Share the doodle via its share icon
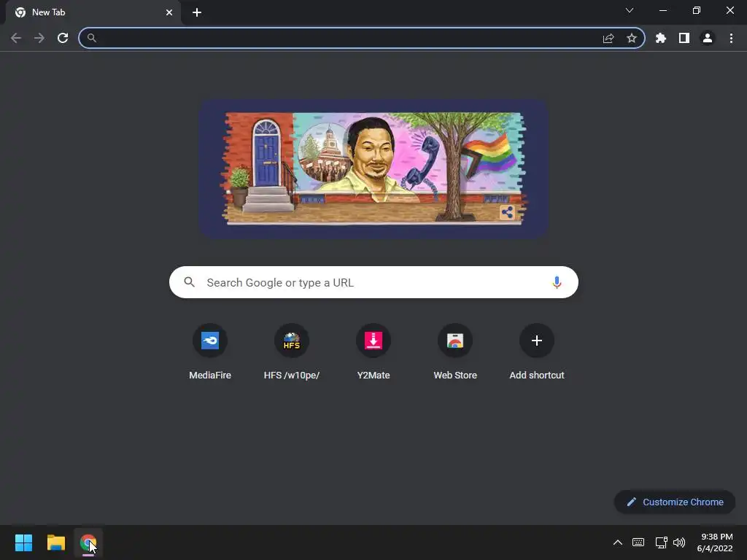Screen dimensions: 747x560 (508, 212)
